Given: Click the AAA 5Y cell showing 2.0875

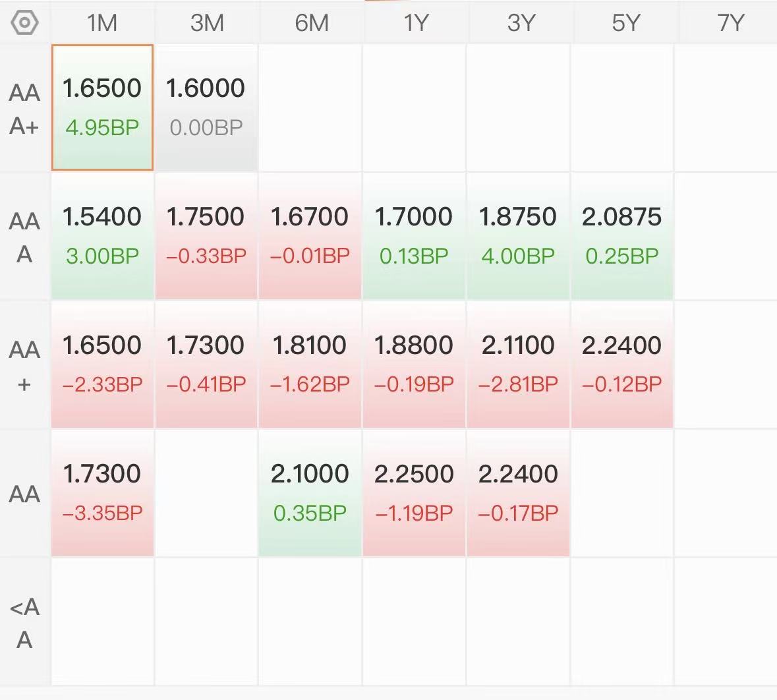Looking at the screenshot, I should 622,236.
